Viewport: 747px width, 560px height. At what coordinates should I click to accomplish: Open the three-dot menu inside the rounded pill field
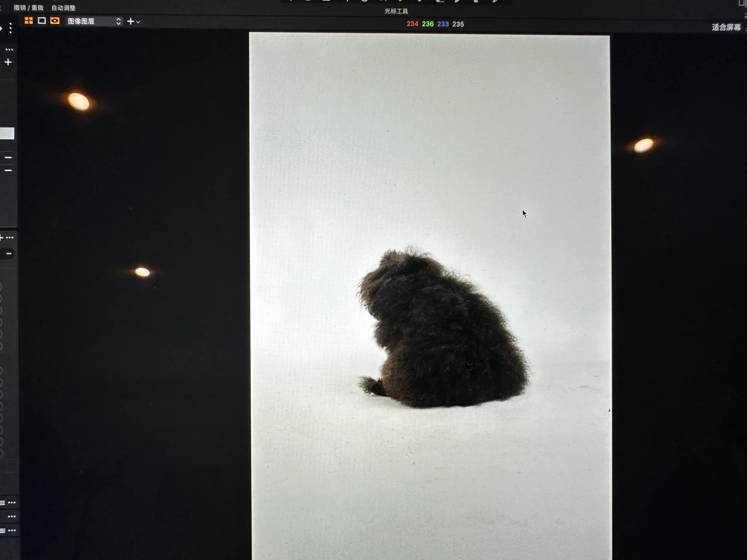(9, 254)
